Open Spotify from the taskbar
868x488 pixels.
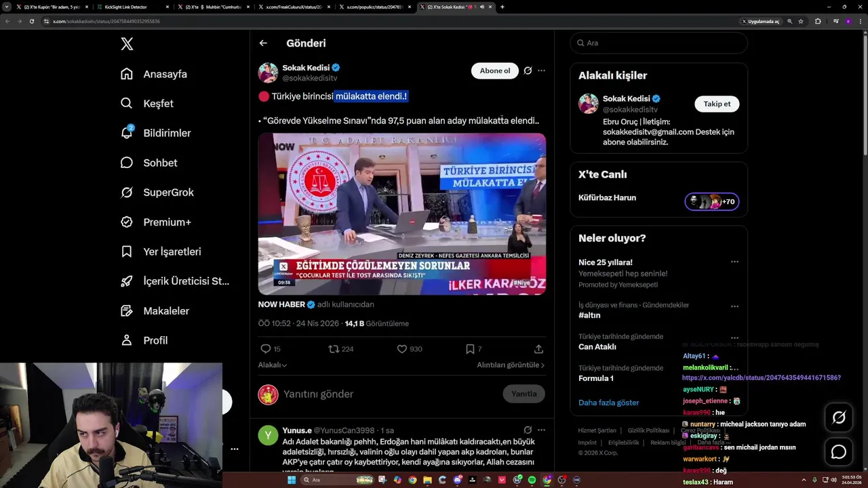pyautogui.click(x=532, y=480)
